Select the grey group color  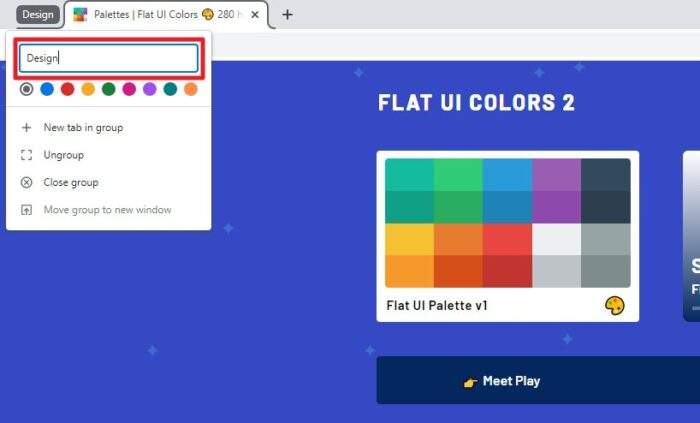(27, 89)
